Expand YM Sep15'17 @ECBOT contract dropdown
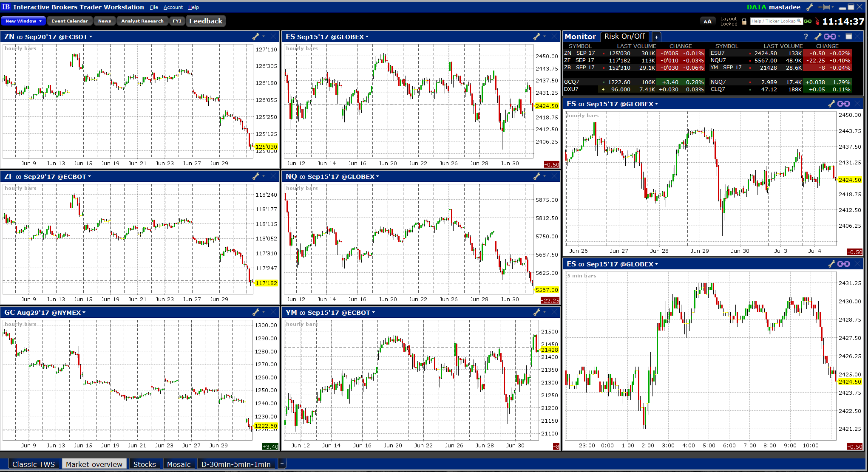The height and width of the screenshot is (472, 868). click(x=373, y=313)
